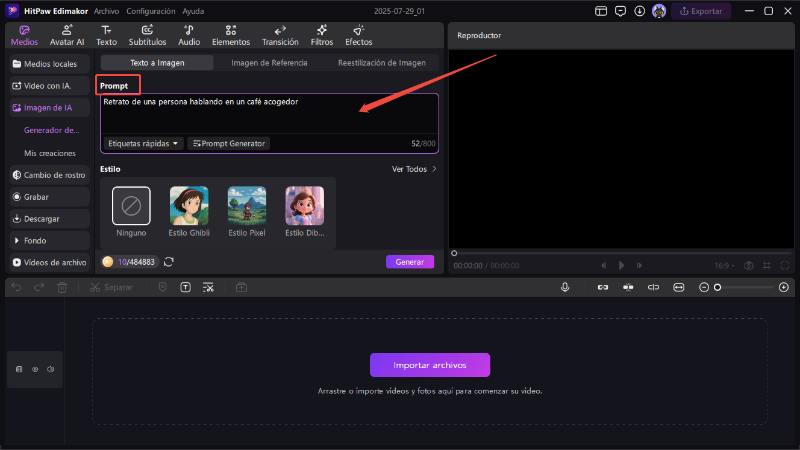Select Cambio de rostro in the sidebar
800x450 pixels.
[x=49, y=175]
